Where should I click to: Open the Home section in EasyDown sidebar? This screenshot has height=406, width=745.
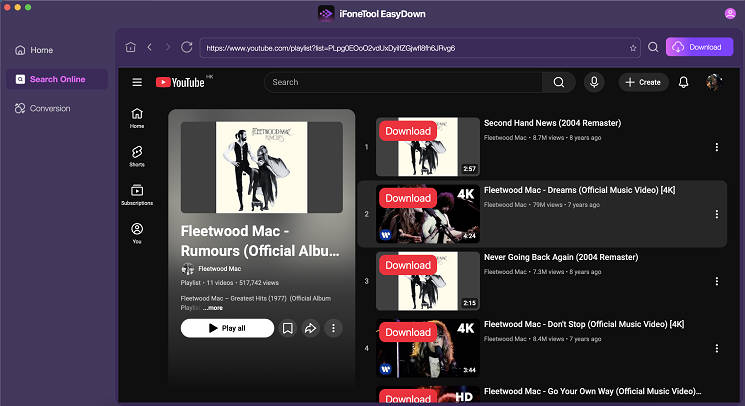pyautogui.click(x=34, y=50)
